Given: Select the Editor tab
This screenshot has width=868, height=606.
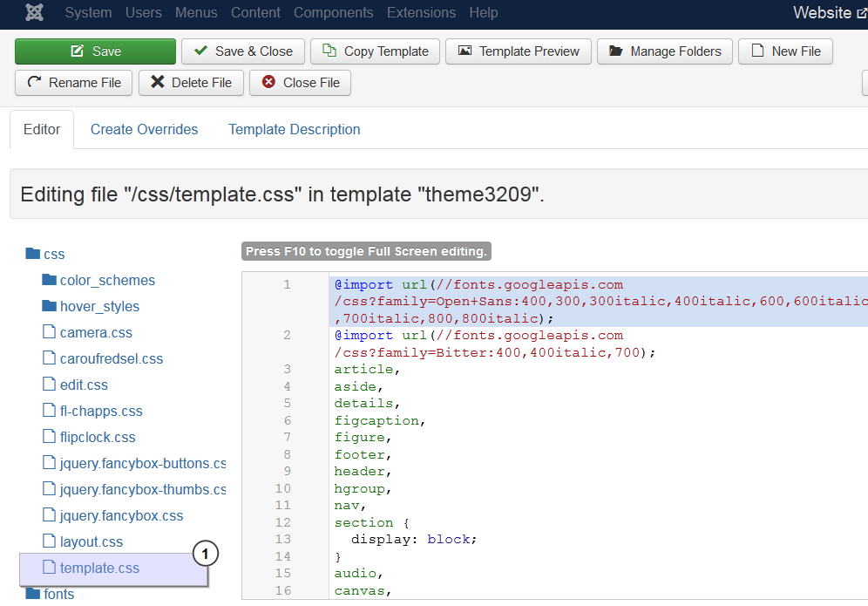Looking at the screenshot, I should click(42, 129).
